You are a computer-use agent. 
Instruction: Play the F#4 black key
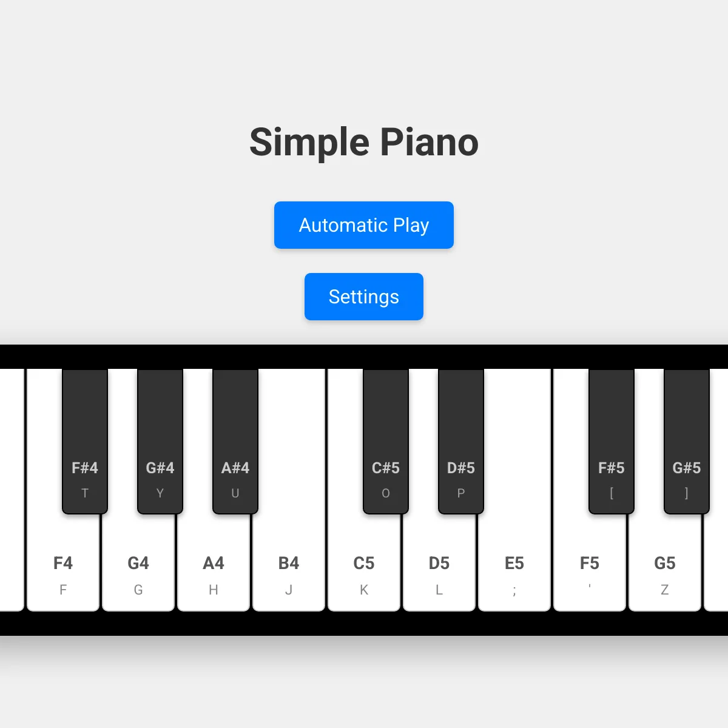(x=85, y=442)
